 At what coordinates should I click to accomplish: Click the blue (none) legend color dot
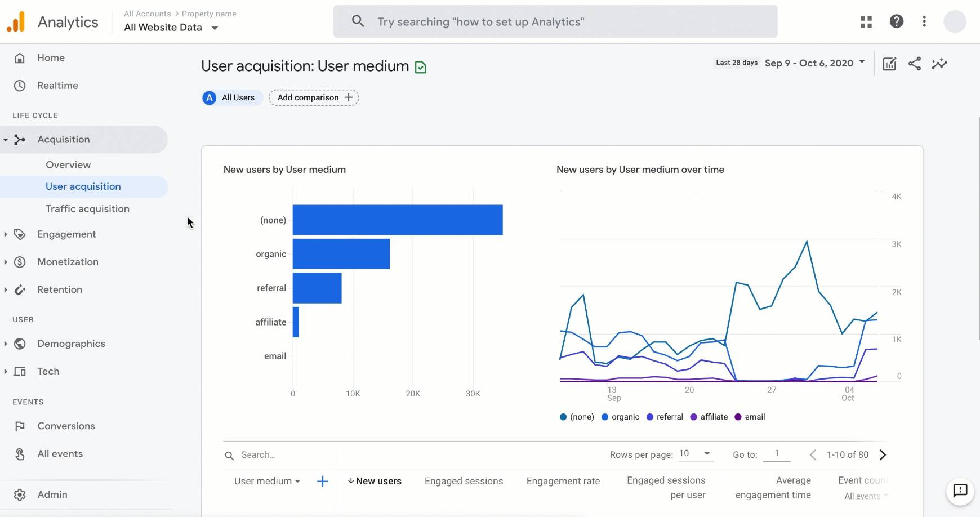click(x=562, y=417)
